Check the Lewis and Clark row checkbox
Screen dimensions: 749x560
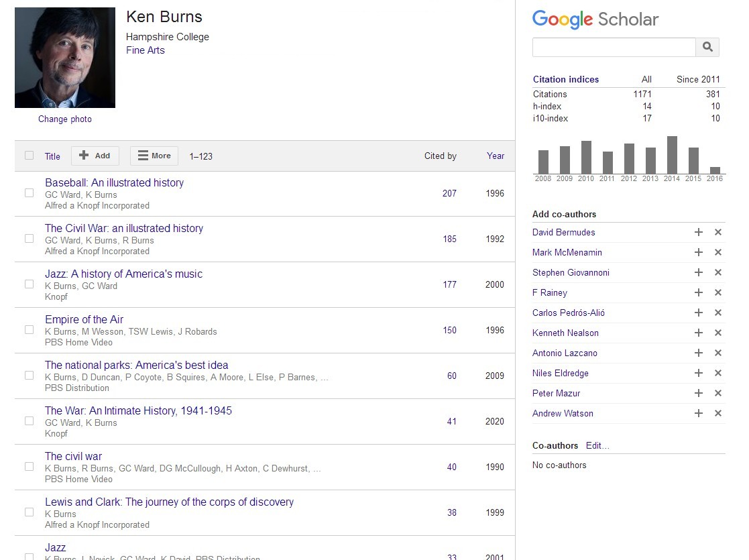pyautogui.click(x=29, y=512)
